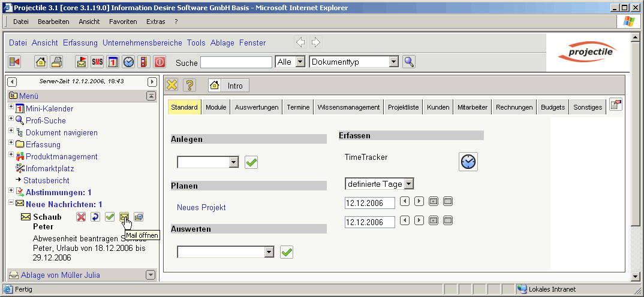Expand the Mini-Kalender tree node

11,107
